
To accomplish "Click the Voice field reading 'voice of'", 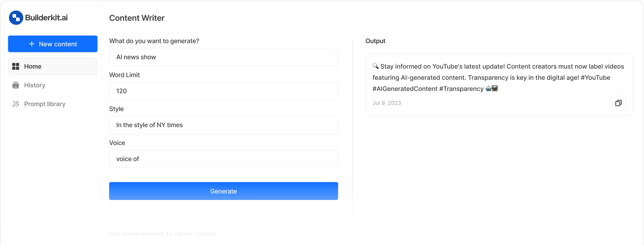I will click(224, 159).
